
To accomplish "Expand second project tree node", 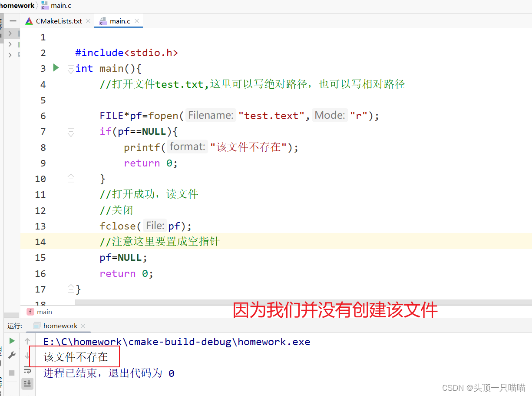I will [10, 44].
